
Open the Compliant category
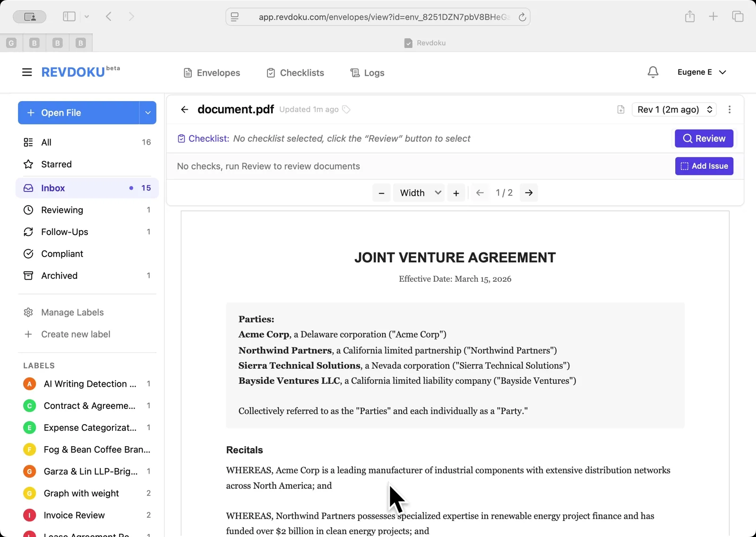click(62, 254)
